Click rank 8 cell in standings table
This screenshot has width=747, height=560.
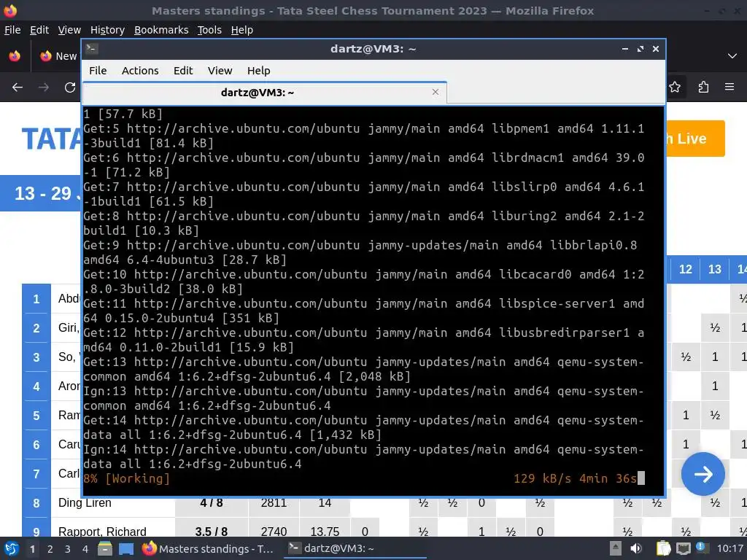36,503
